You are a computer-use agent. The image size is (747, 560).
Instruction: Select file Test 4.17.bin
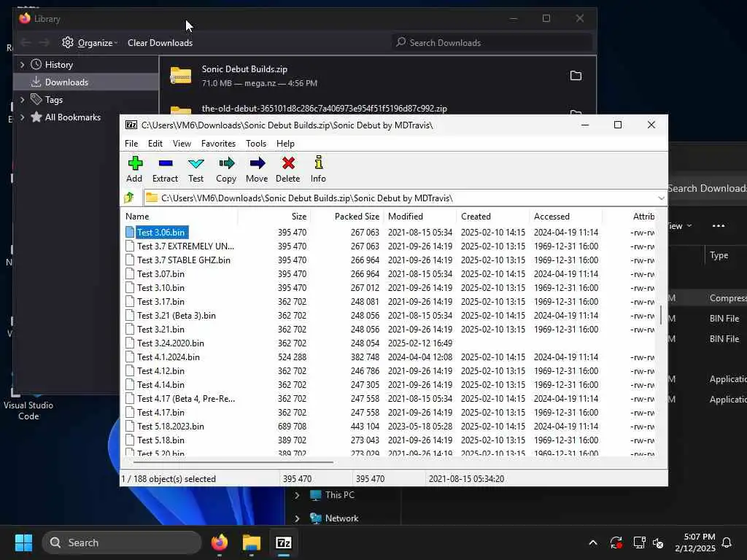click(x=160, y=413)
